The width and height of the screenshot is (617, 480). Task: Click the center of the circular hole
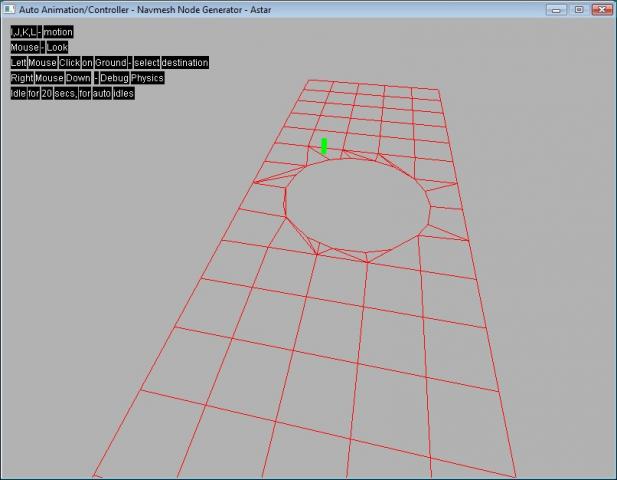[x=358, y=205]
